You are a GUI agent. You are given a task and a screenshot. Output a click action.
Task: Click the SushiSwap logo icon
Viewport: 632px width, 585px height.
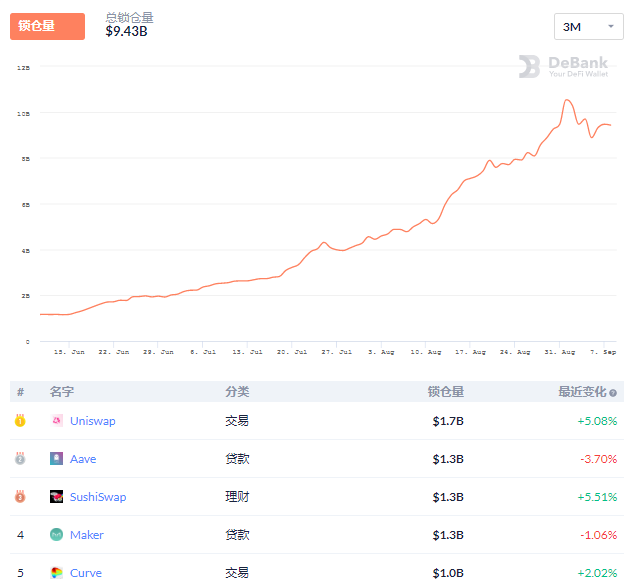click(x=56, y=497)
